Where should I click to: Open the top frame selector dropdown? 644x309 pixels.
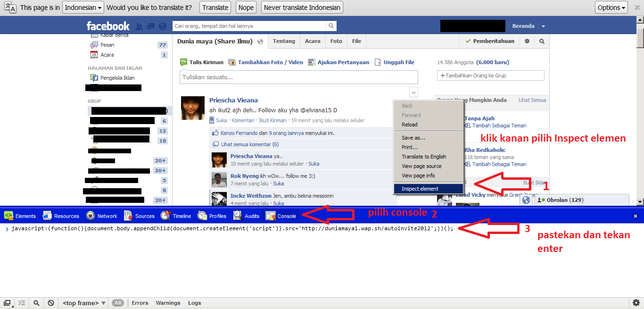pyautogui.click(x=84, y=303)
